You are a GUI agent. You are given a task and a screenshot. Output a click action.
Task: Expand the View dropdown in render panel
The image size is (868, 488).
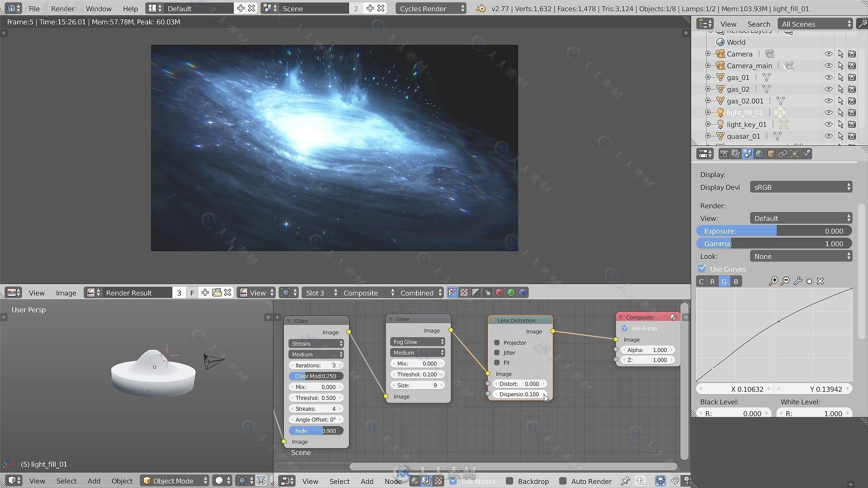pos(801,217)
